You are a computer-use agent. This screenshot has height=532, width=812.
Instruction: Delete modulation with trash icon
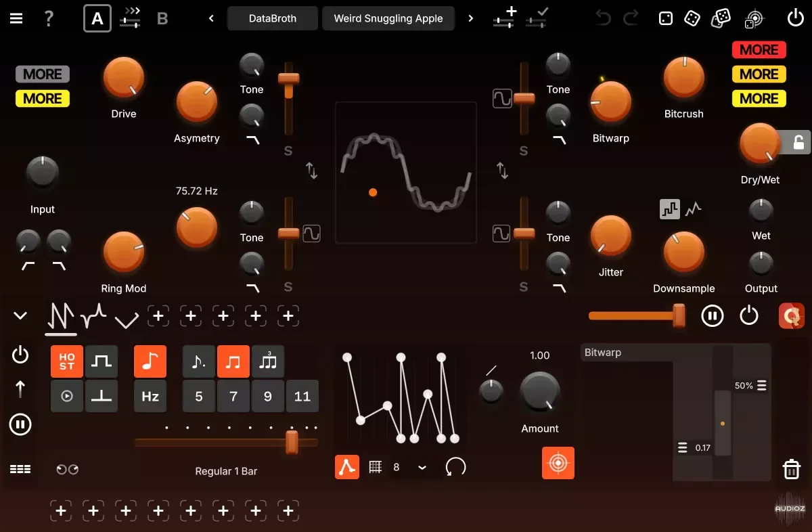click(x=792, y=468)
